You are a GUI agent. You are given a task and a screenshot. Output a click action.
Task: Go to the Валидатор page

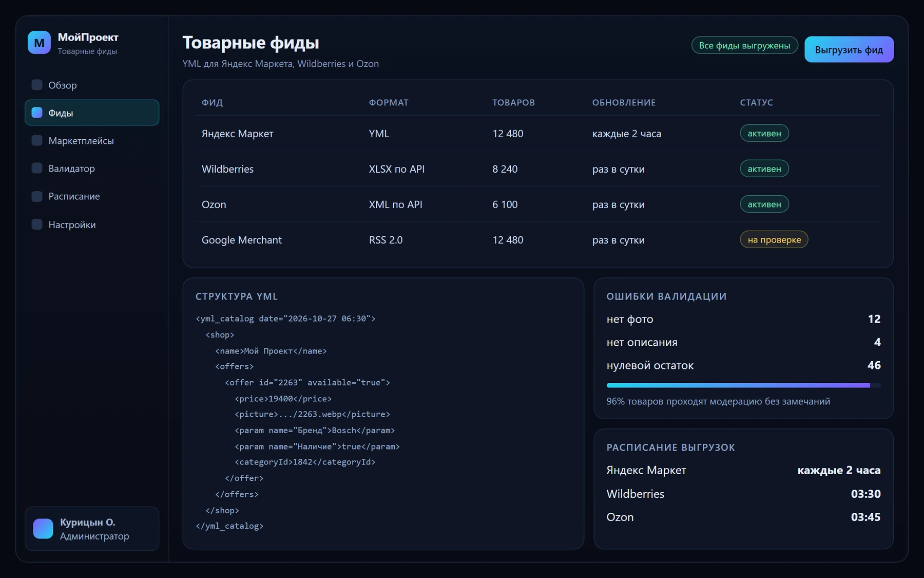click(x=92, y=168)
